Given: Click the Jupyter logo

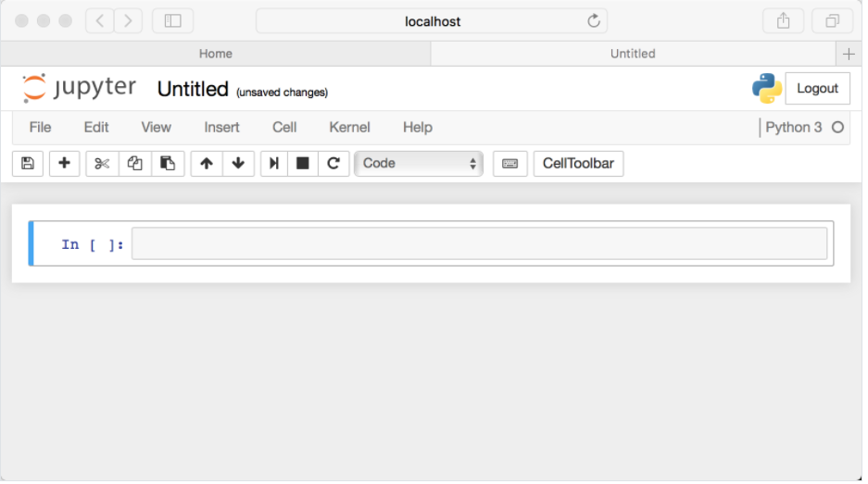Looking at the screenshot, I should tap(79, 88).
